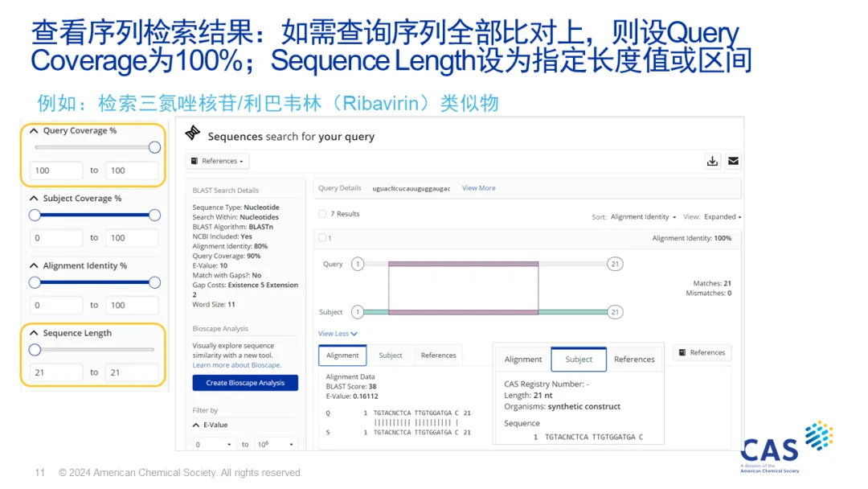868x489 pixels.
Task: Click Subject Coverage slider right handle
Action: 154,215
